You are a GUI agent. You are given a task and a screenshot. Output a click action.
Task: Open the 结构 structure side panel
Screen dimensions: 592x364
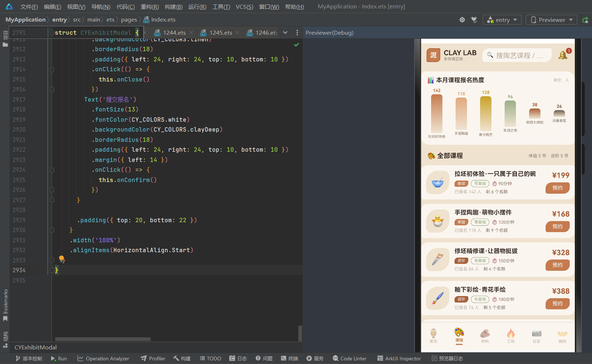[5, 340]
